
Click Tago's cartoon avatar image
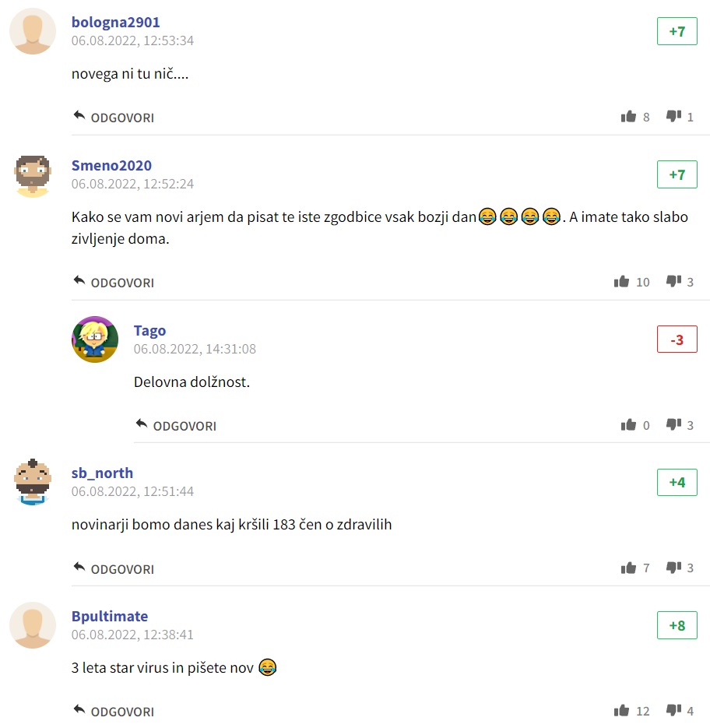95,339
